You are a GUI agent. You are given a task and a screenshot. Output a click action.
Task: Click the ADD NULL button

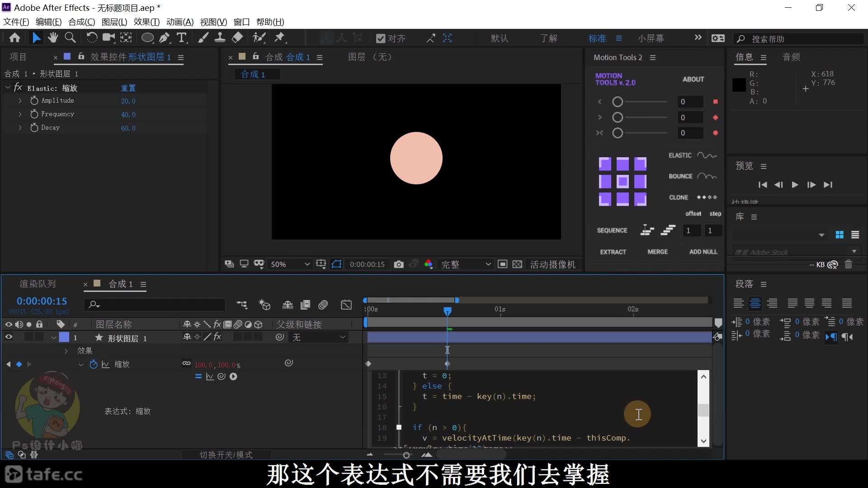(x=702, y=251)
